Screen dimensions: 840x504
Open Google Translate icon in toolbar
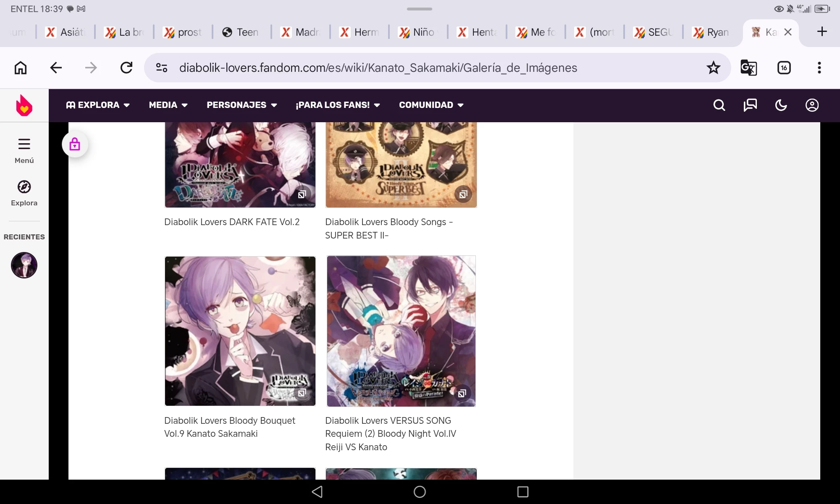(748, 68)
